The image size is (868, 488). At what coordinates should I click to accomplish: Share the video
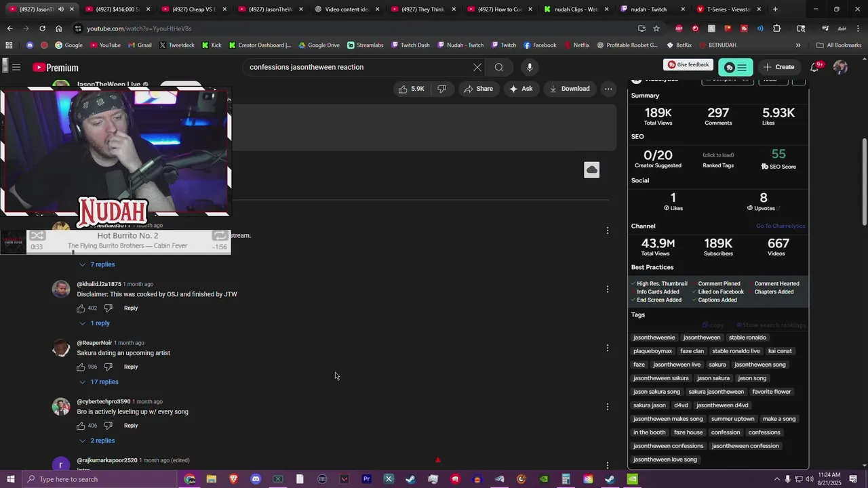[x=478, y=89]
